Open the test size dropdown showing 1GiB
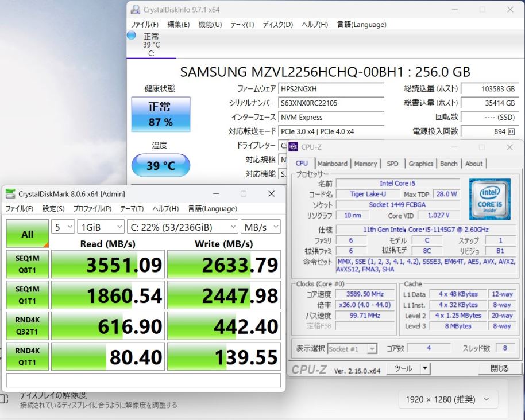Image resolution: width=525 pixels, height=420 pixels. click(x=101, y=227)
